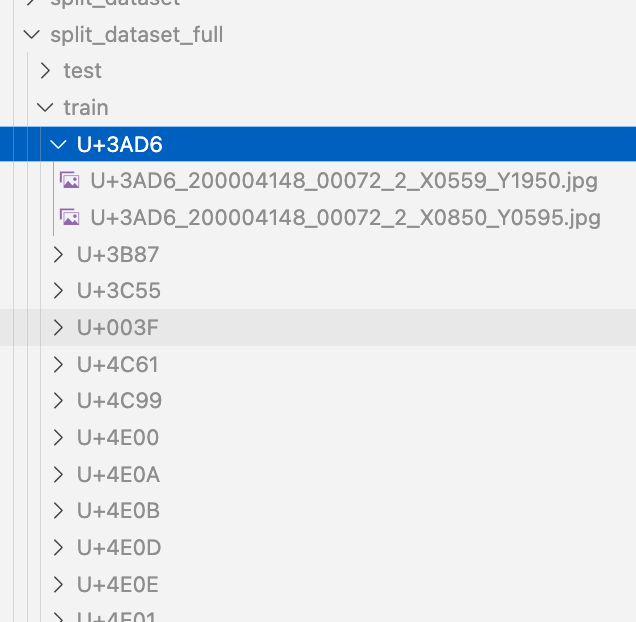Select the U+4E0D folder
Screen dimensions: 636x622
(119, 547)
